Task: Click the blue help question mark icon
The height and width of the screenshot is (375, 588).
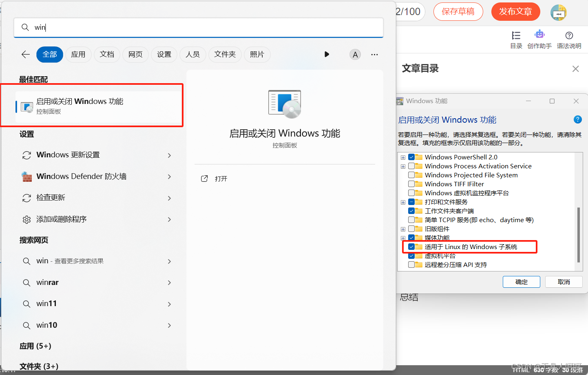Action: [x=577, y=119]
